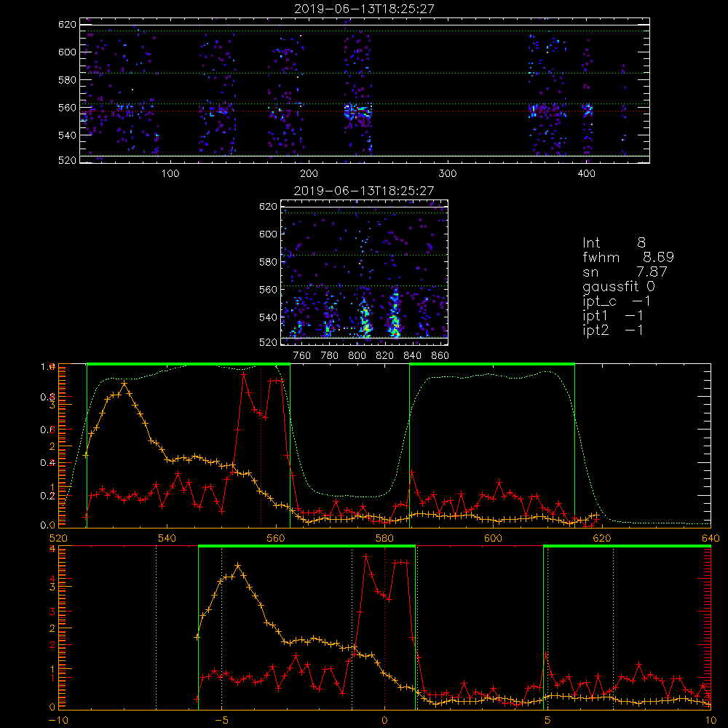Click y-axis label 600 on middle plot
Viewport: 728px width, 728px height.
pyautogui.click(x=269, y=234)
